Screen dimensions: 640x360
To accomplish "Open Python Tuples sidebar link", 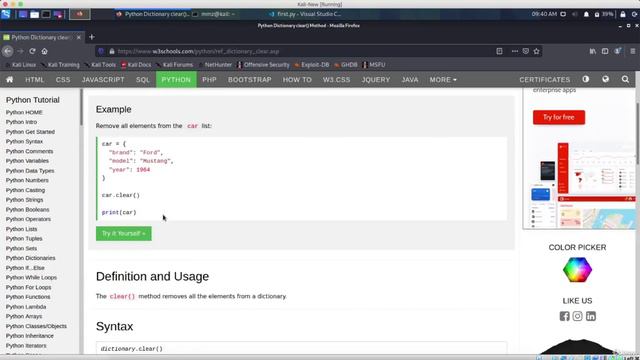I will click(x=24, y=238).
